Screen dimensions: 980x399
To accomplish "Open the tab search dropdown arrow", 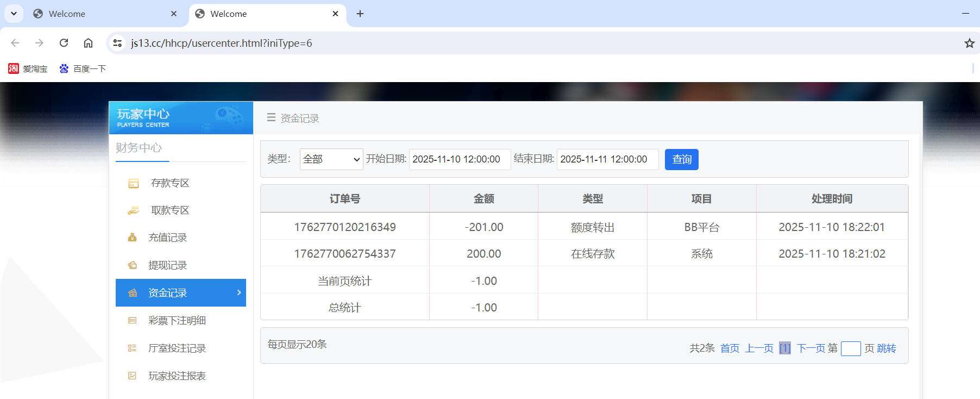I will (x=14, y=14).
